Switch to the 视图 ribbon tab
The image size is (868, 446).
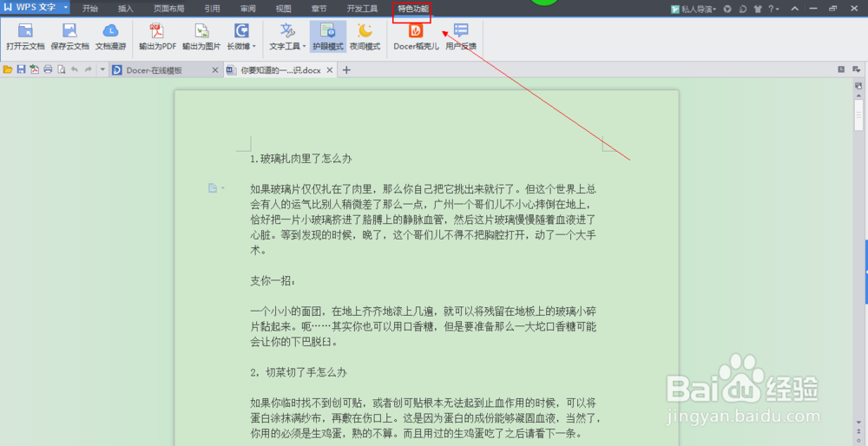pos(284,9)
